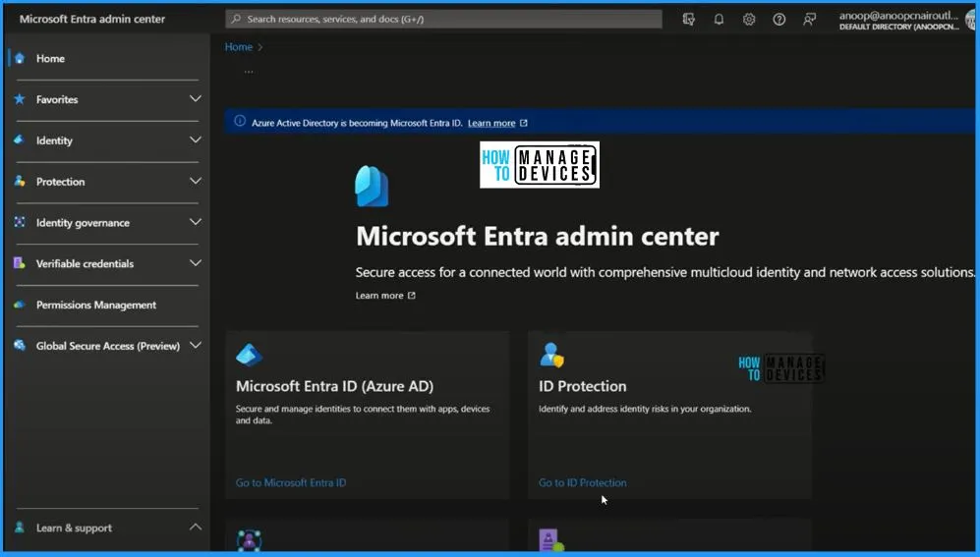
Task: Click the Permissions Management icon
Action: click(20, 305)
